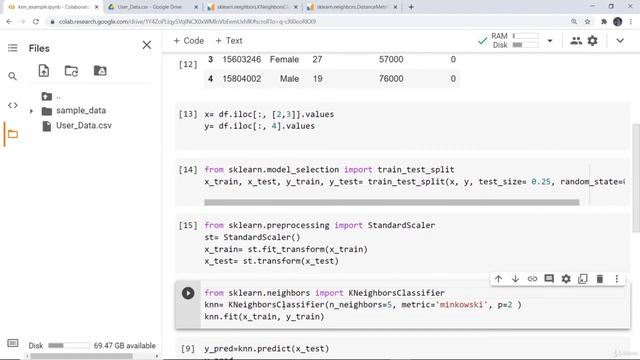Mount Google Drive using the Drive folder icon
The image size is (640, 360).
(x=100, y=71)
